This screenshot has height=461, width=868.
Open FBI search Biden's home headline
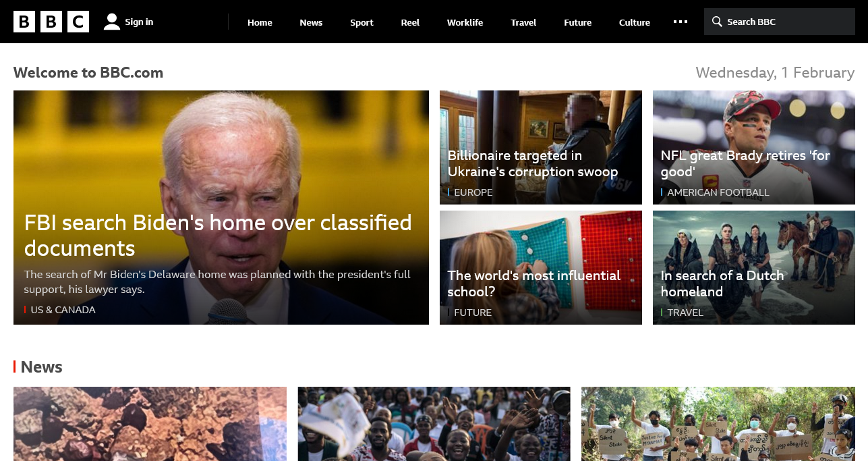click(x=218, y=235)
